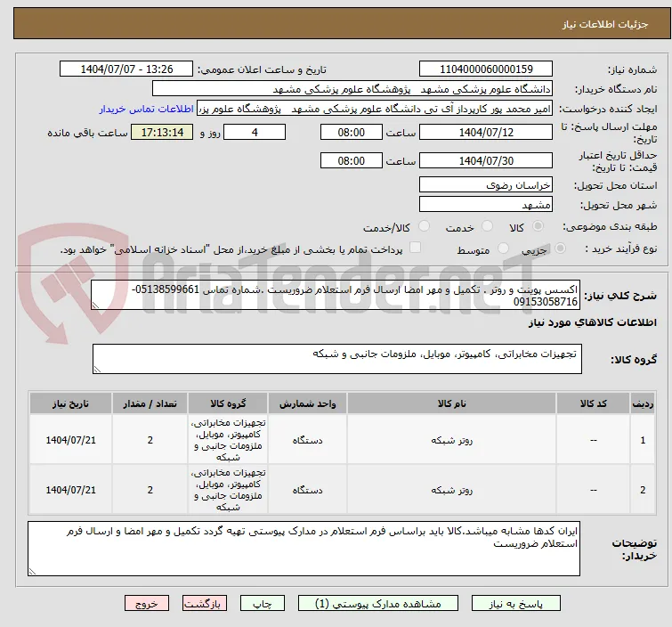
Task: Select the جزیی purchase type radio
Action: coord(560,248)
